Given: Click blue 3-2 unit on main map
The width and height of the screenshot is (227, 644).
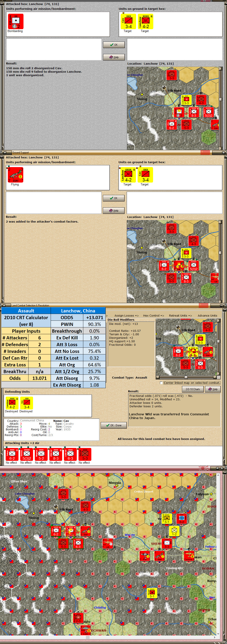Looking at the screenshot, I should (x=182, y=518).
